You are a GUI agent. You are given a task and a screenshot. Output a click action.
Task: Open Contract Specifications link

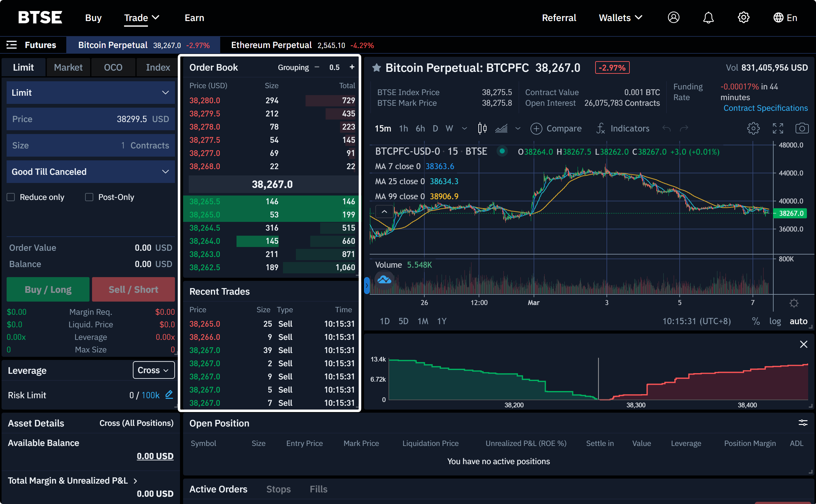(765, 108)
